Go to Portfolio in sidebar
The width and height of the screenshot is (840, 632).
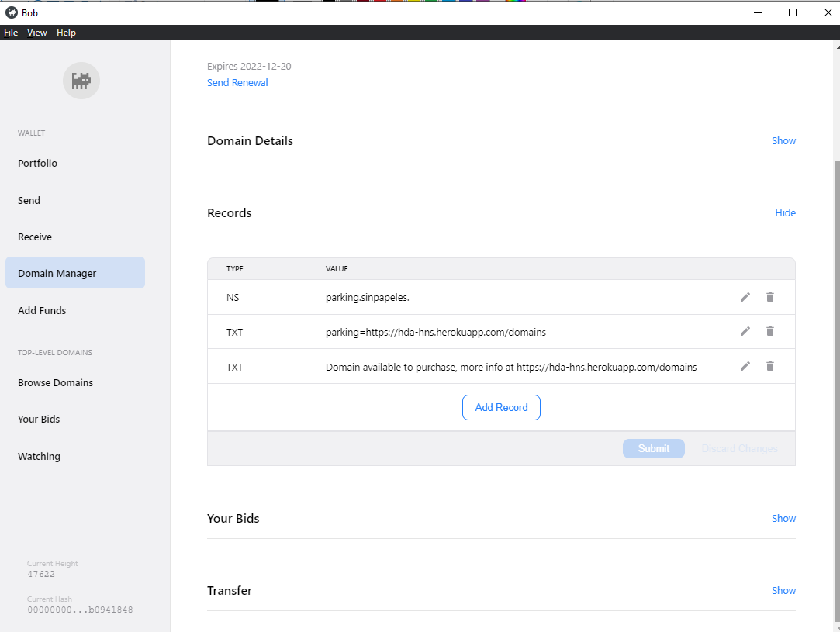[38, 164]
